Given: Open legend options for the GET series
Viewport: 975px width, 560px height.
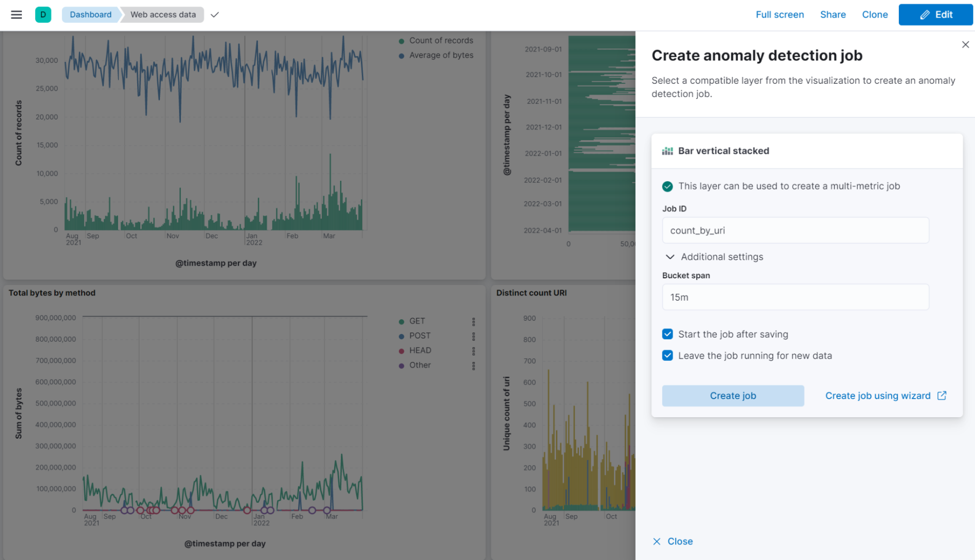Looking at the screenshot, I should pyautogui.click(x=474, y=321).
